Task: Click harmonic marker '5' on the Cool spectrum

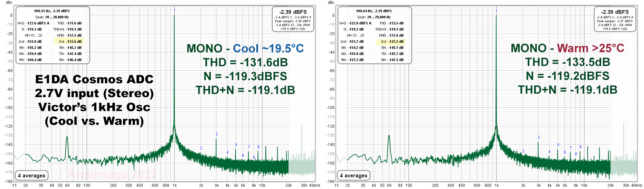Action: (x=236, y=145)
